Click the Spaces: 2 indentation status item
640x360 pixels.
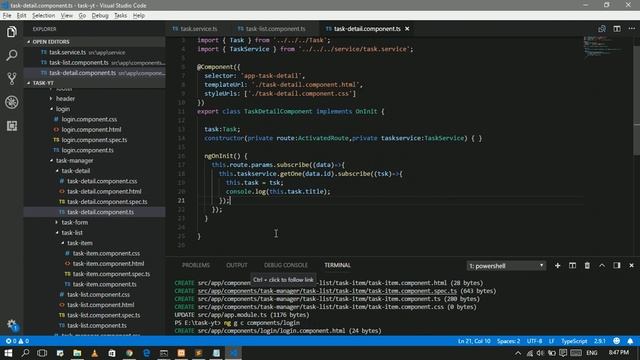pyautogui.click(x=508, y=341)
